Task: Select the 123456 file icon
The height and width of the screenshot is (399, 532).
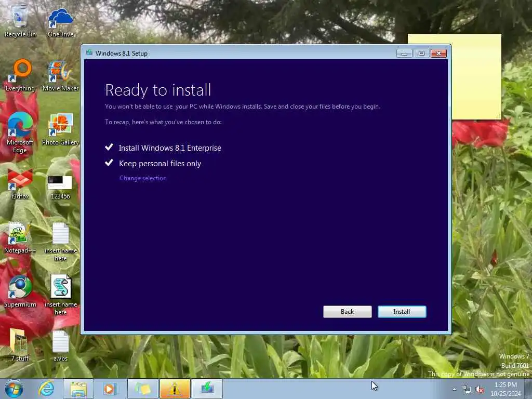Action: coord(60,187)
